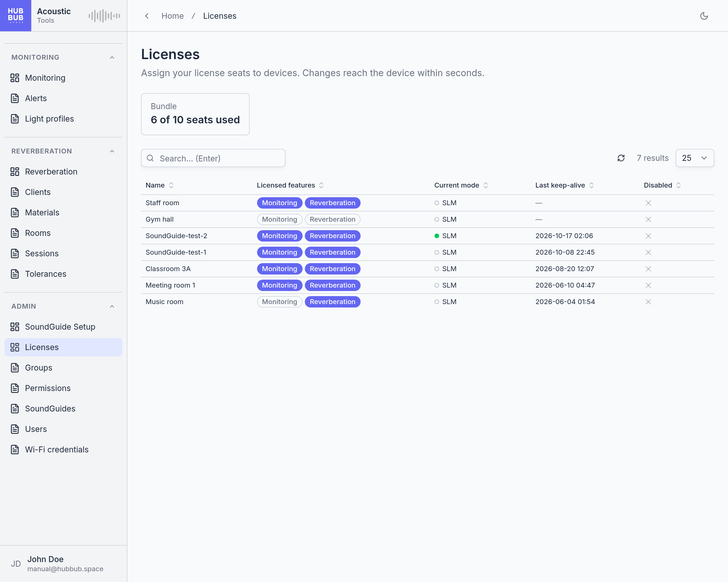This screenshot has width=728, height=582.
Task: Click the HubBub Space logo
Action: point(16,16)
